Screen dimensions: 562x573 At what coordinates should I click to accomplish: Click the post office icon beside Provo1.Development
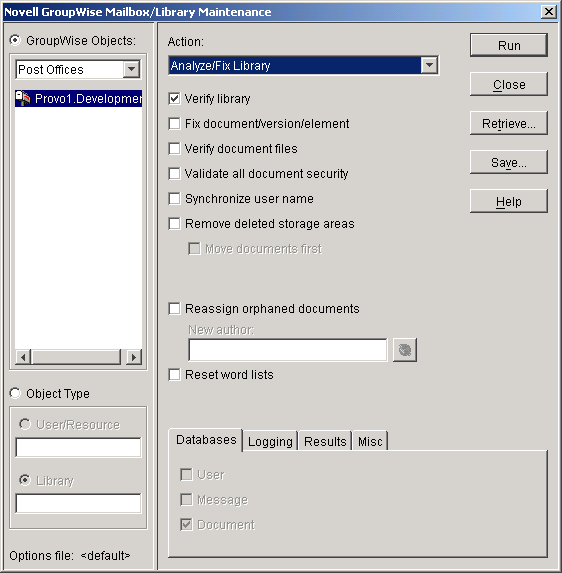[x=23, y=98]
